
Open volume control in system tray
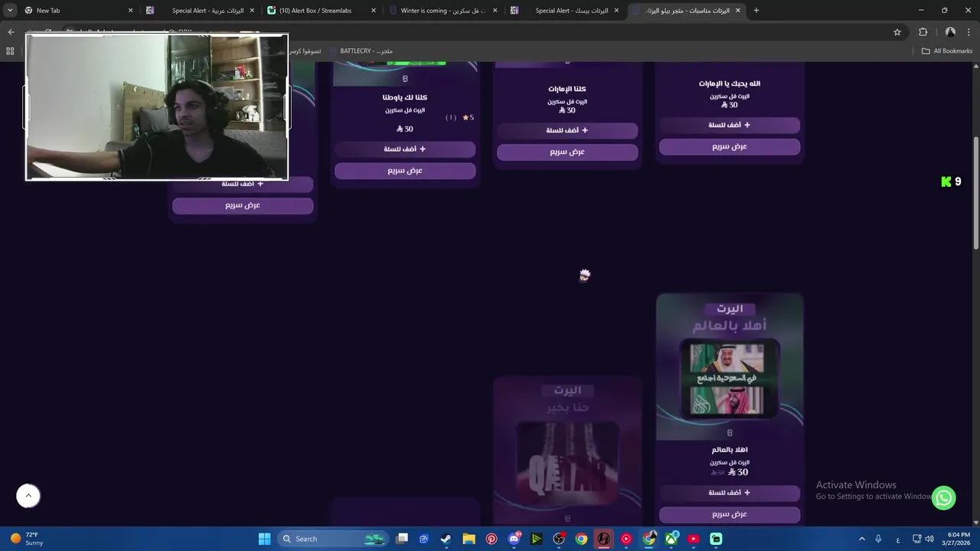(x=929, y=539)
